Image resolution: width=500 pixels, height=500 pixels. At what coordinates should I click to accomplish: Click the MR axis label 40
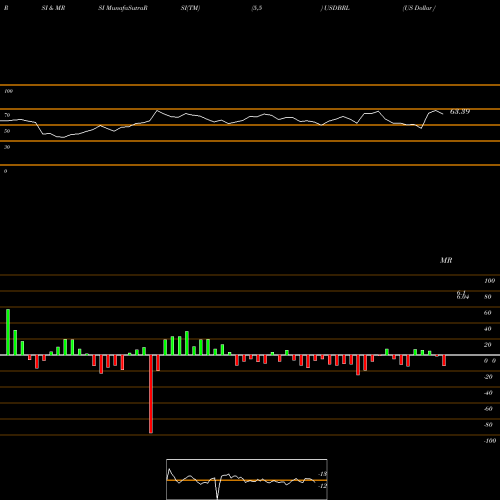pyautogui.click(x=488, y=329)
